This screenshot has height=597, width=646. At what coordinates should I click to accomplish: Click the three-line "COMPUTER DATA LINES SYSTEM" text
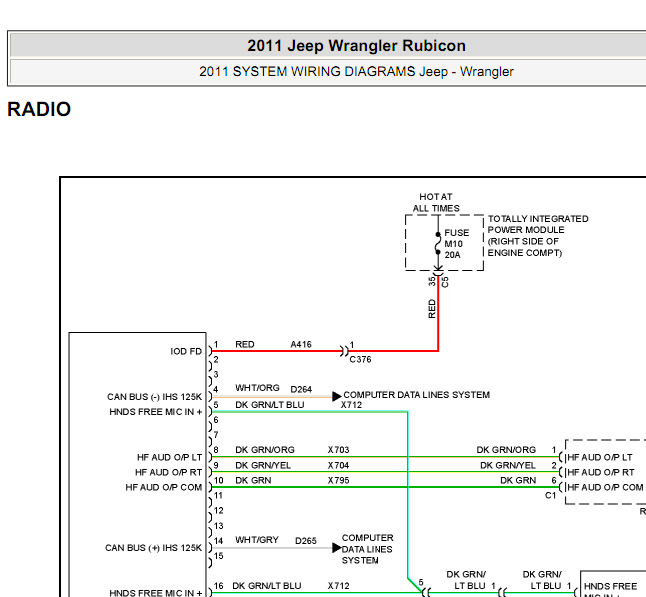coord(367,549)
